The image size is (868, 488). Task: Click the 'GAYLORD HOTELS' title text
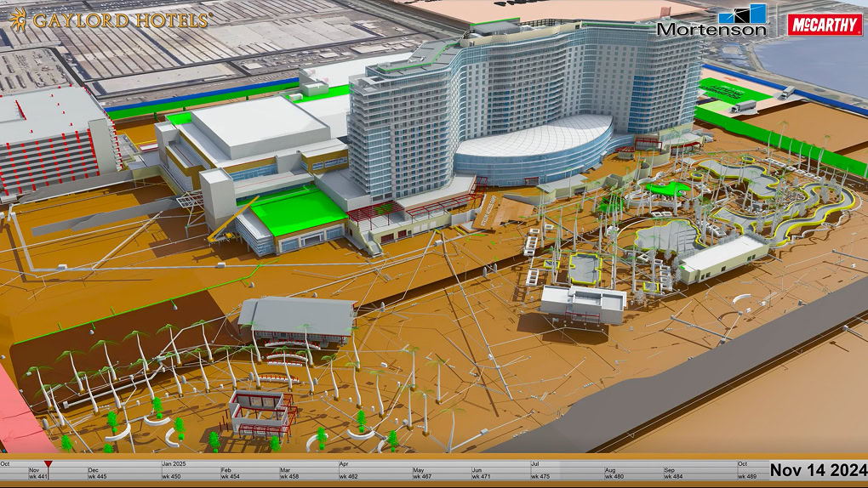(122, 20)
